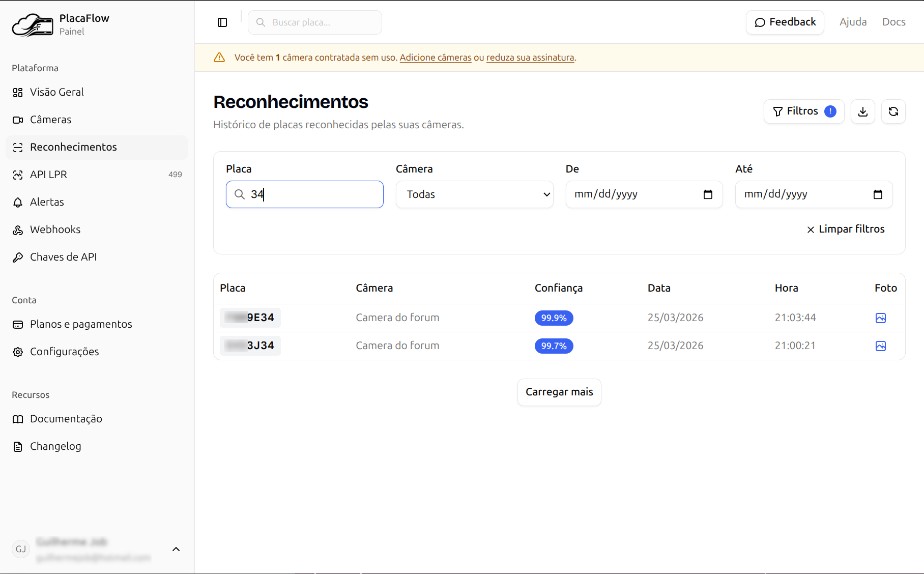Click the PlacaFlow logo

pyautogui.click(x=33, y=24)
